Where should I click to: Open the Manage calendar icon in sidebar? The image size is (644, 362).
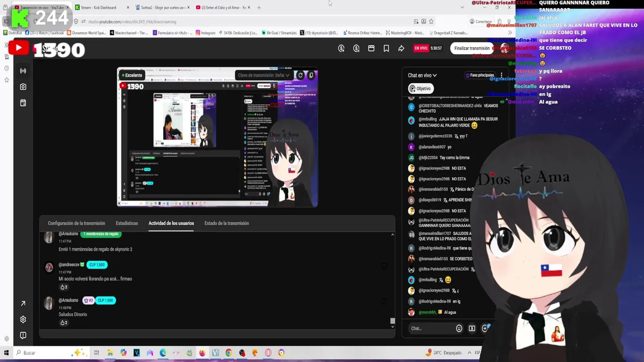[x=23, y=103]
